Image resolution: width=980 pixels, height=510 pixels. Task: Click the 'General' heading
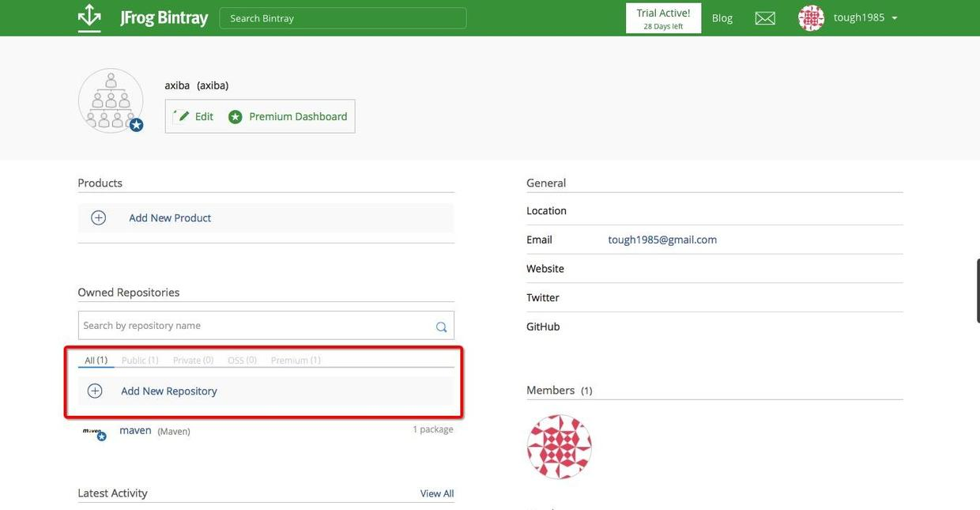[x=546, y=183]
